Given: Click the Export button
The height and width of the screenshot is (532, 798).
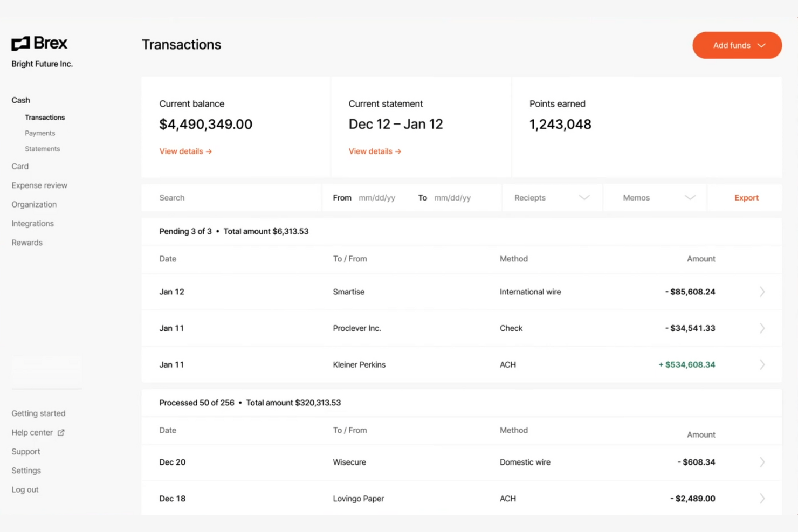Looking at the screenshot, I should click(746, 197).
